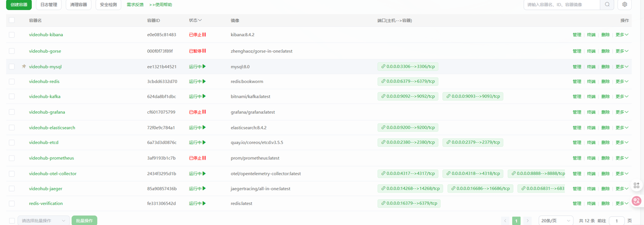
Task: Expand 更多 menu for videohub-gorse
Action: coord(622,51)
